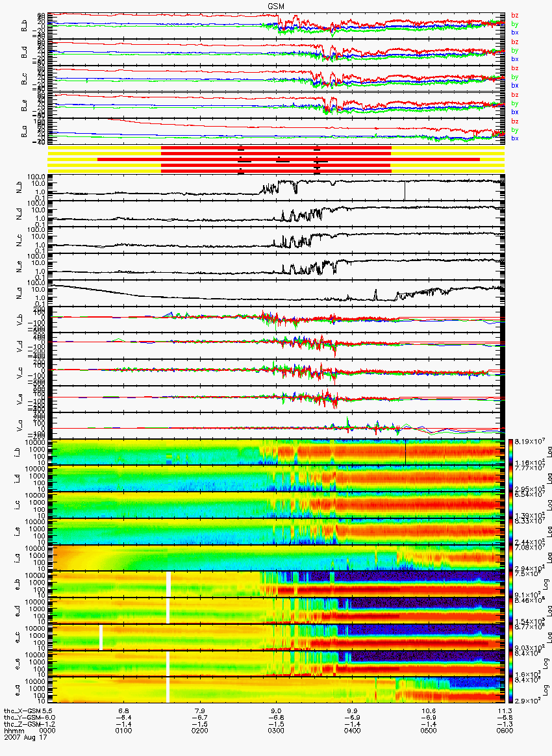Click the 0400 time tick label
The width and height of the screenshot is (552, 756).
[352, 731]
